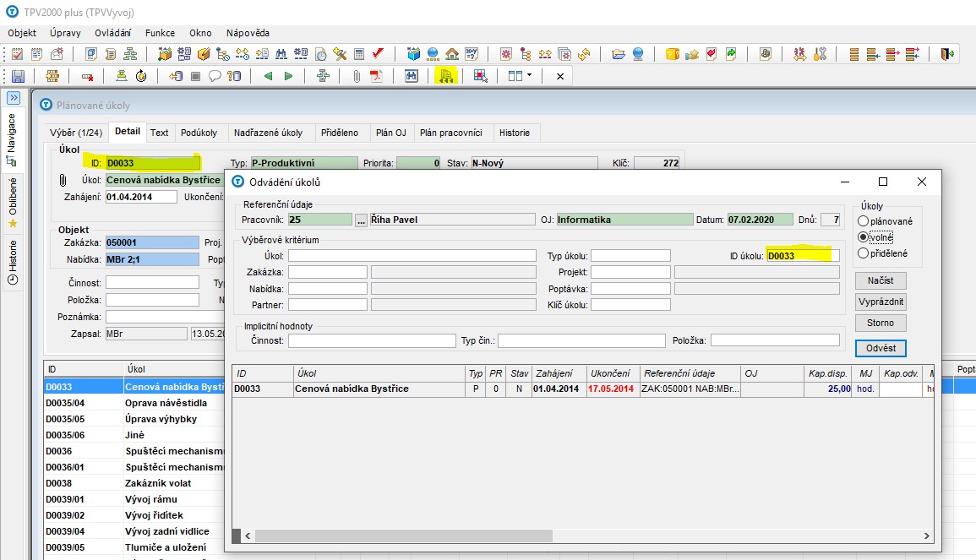Select the přidělené radio button

point(864,253)
